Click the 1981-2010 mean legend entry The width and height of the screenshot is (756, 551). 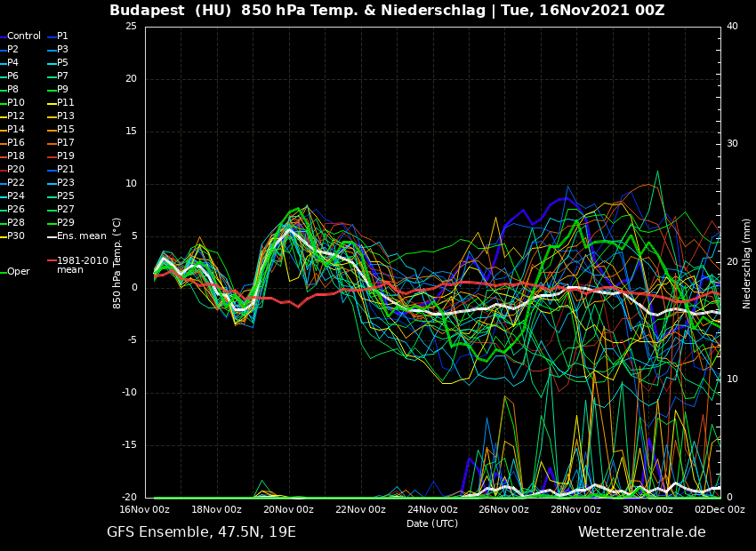(82, 265)
